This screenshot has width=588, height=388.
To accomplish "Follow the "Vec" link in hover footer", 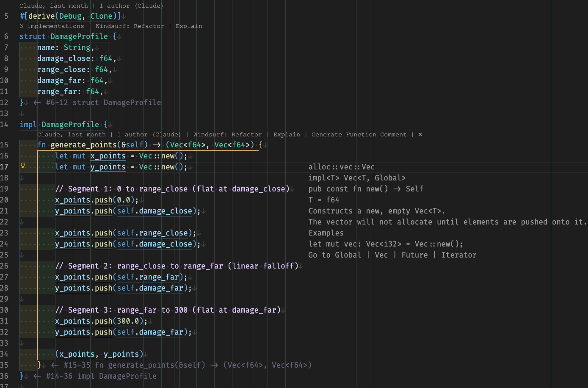I will [381, 255].
